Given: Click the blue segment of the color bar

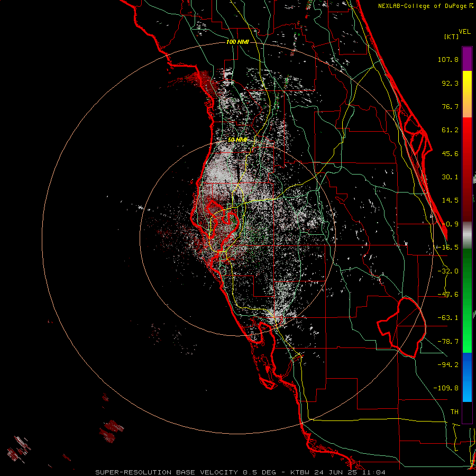Looking at the screenshot, I should pos(467,377).
